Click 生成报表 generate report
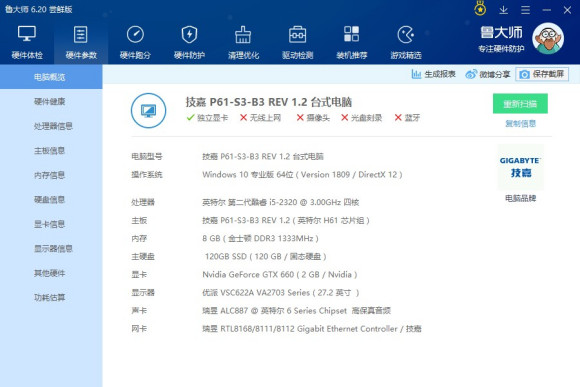This screenshot has height=387, width=580. [x=434, y=74]
